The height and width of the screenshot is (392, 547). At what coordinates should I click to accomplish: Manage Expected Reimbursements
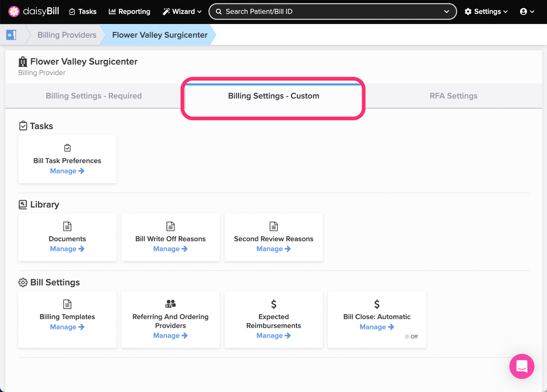[x=273, y=336]
